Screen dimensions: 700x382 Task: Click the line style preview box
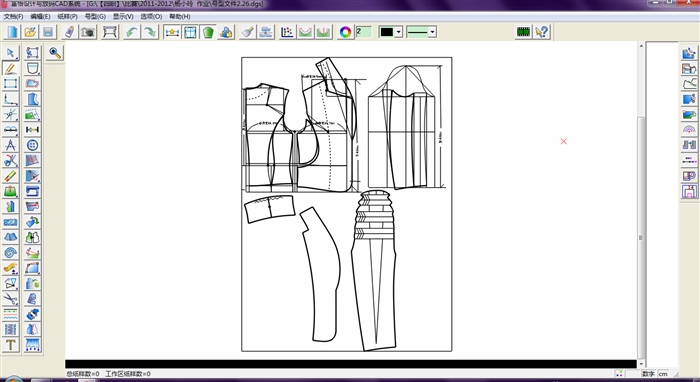tap(417, 32)
